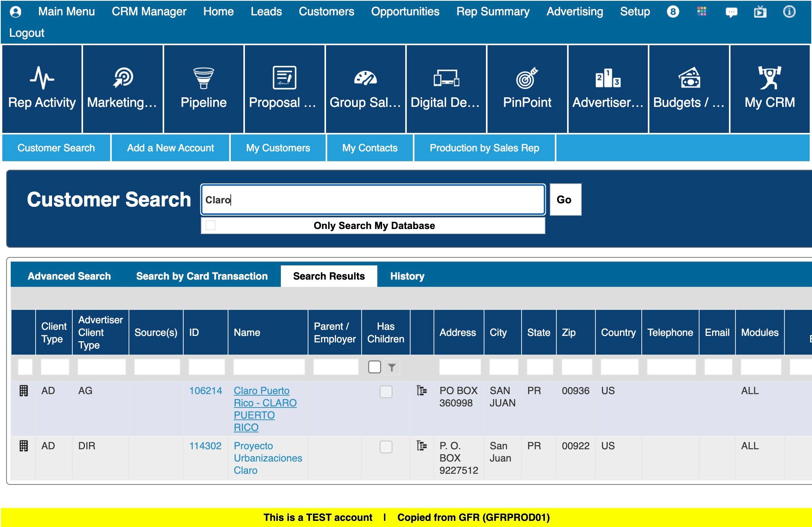Open the Pipeline funnel tile
This screenshot has width=812, height=527.
click(203, 78)
